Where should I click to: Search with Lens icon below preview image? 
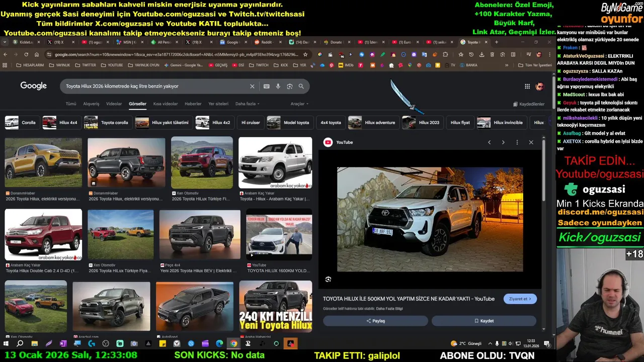(328, 280)
